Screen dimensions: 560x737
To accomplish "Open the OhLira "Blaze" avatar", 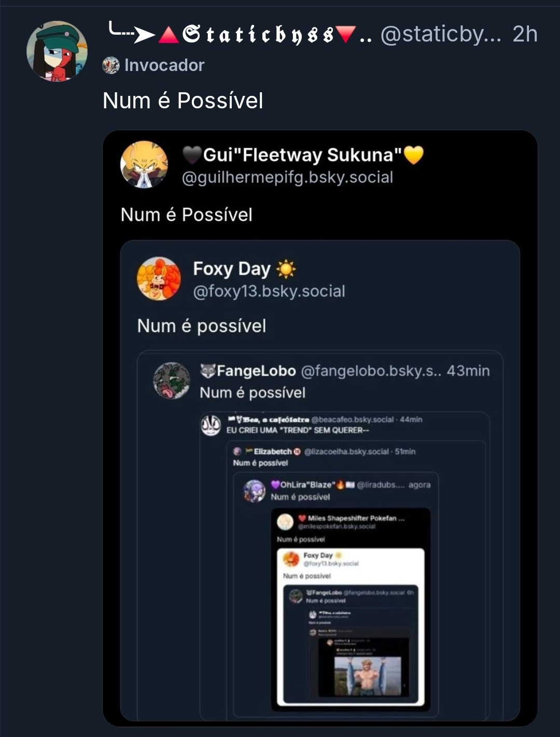I will click(255, 490).
